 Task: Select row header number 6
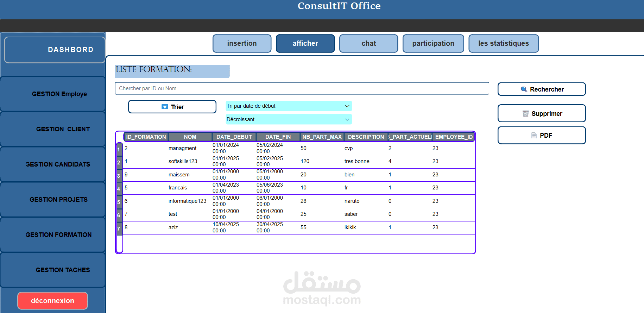119,215
